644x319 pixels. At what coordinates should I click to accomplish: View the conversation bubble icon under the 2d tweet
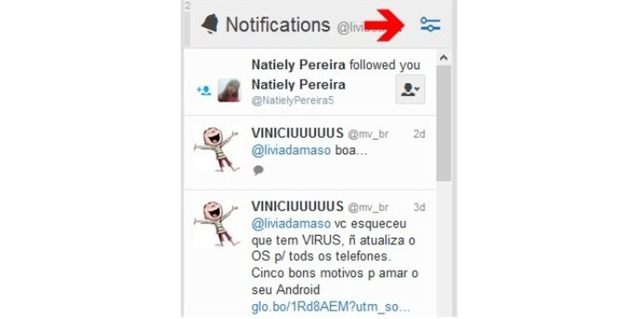click(x=258, y=170)
